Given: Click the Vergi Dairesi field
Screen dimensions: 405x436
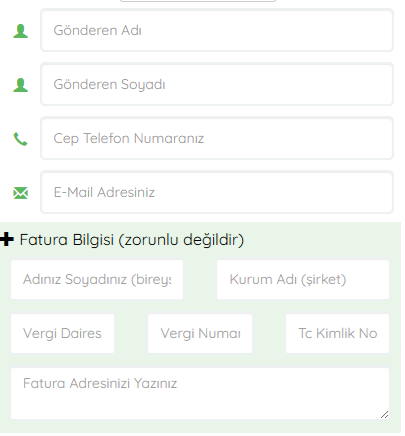Looking at the screenshot, I should [63, 333].
